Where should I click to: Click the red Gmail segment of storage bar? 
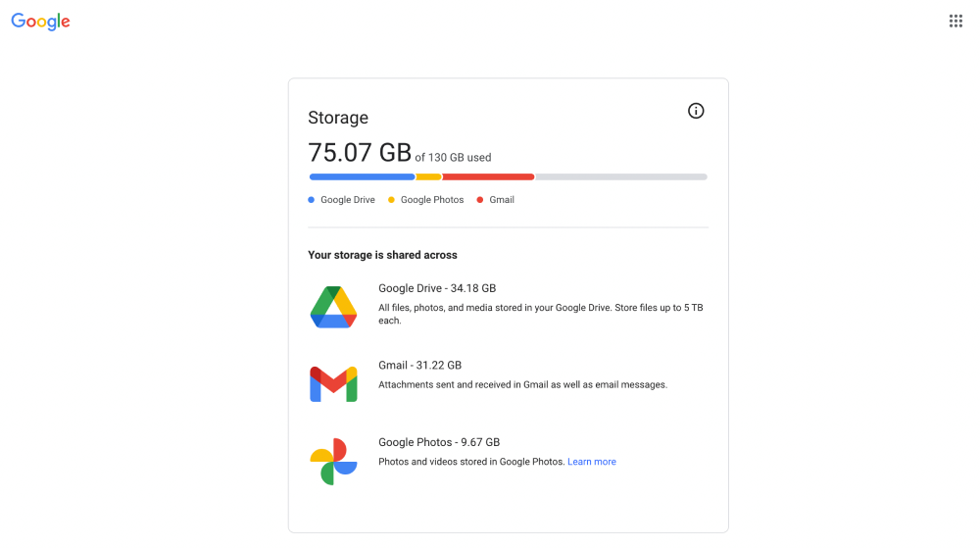pyautogui.click(x=488, y=176)
